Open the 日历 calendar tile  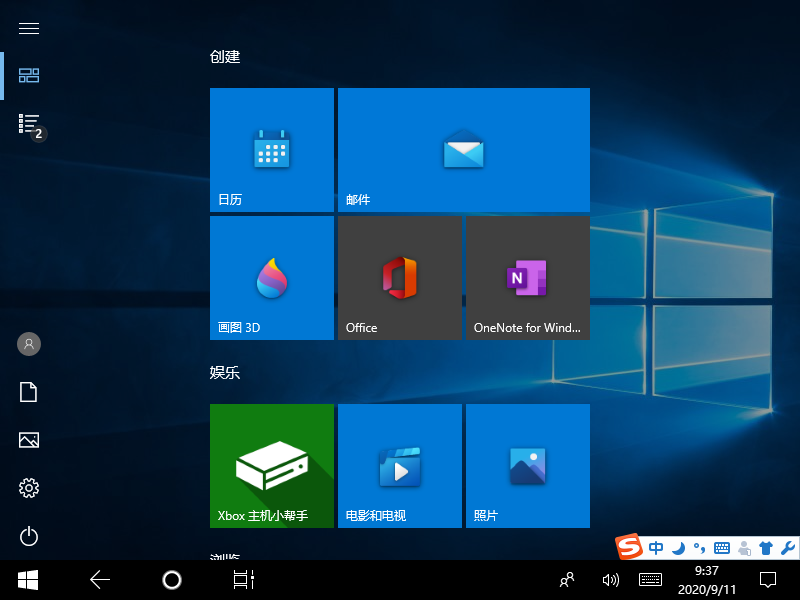[x=271, y=150]
